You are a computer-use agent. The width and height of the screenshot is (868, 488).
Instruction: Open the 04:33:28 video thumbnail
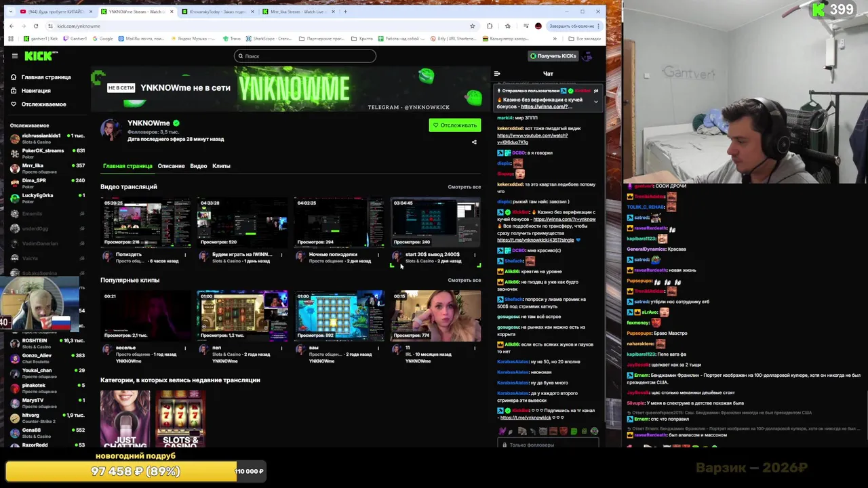pyautogui.click(x=242, y=222)
